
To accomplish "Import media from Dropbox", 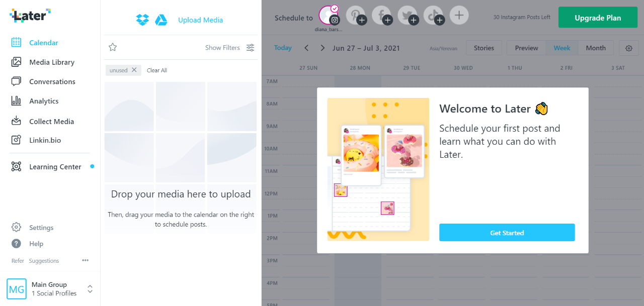I will pyautogui.click(x=142, y=20).
